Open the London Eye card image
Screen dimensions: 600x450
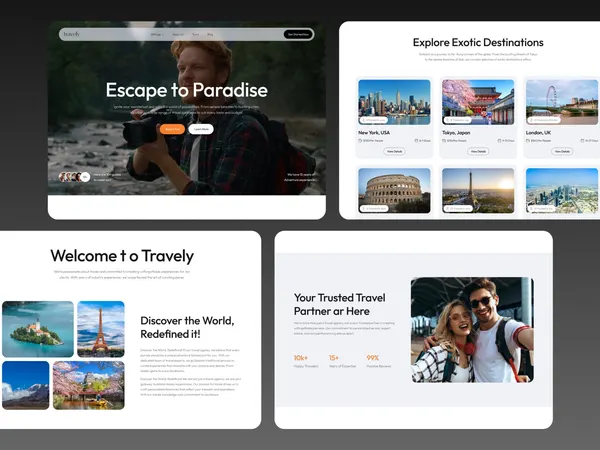point(562,102)
